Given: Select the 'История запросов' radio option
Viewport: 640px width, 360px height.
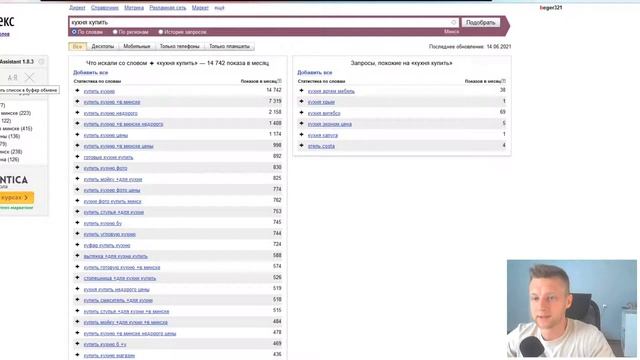Looking at the screenshot, I should (x=161, y=31).
